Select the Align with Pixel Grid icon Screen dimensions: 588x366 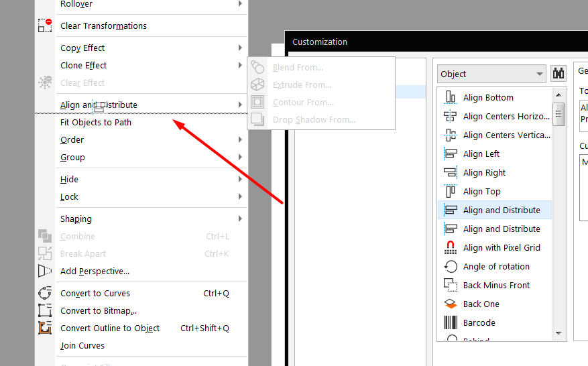click(x=450, y=247)
